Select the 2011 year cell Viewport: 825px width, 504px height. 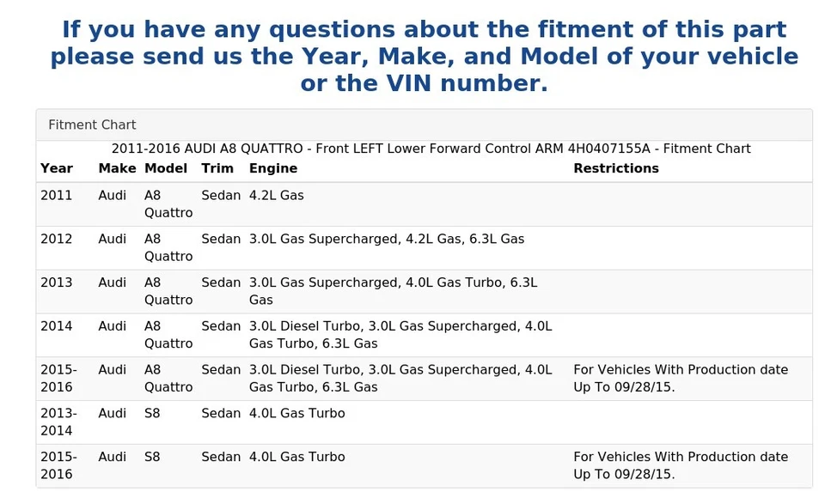(57, 196)
